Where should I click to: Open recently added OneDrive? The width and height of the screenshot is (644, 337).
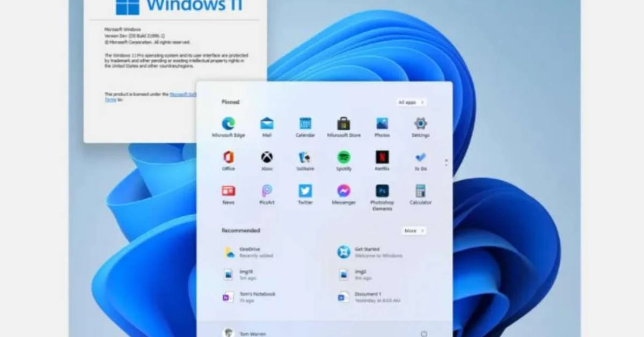point(249,252)
